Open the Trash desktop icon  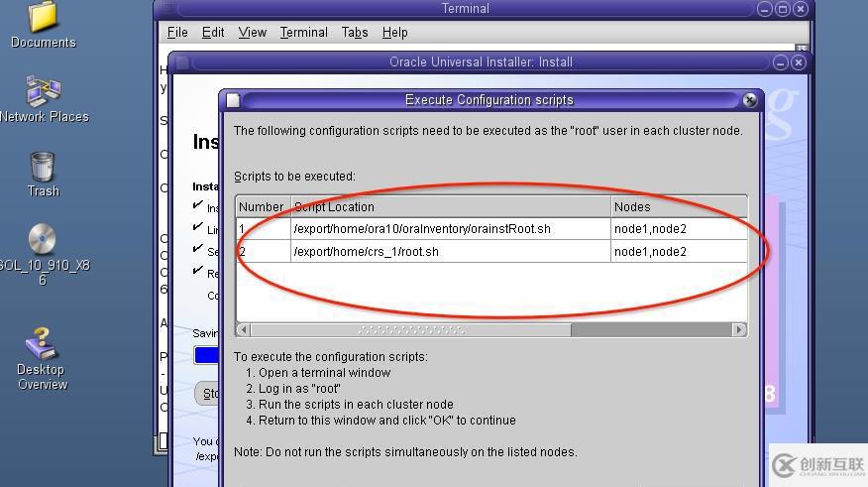coord(44,174)
